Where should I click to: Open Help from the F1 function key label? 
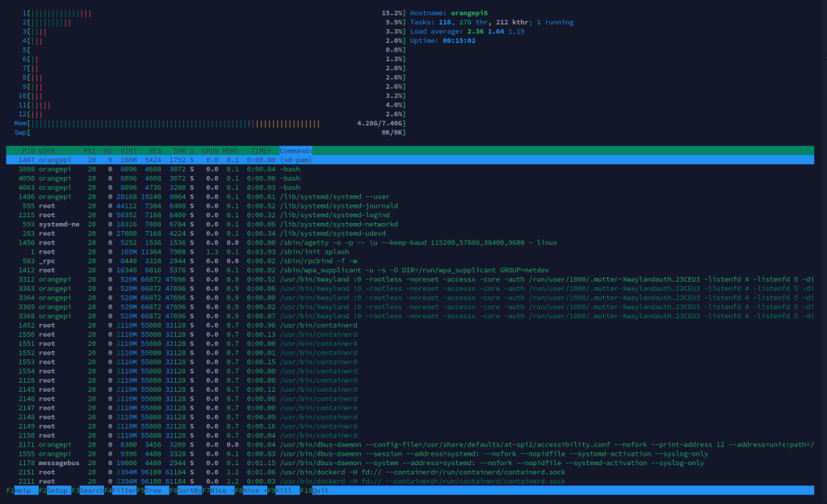click(x=22, y=490)
